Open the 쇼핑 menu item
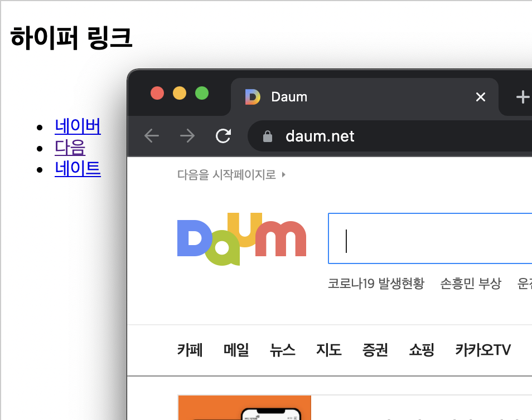Image resolution: width=532 pixels, height=420 pixels. click(x=422, y=350)
